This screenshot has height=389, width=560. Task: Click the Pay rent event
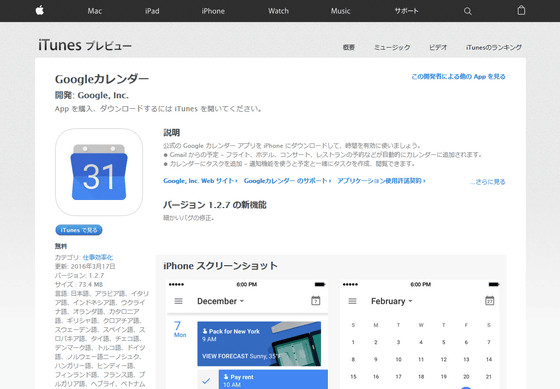coord(273,379)
